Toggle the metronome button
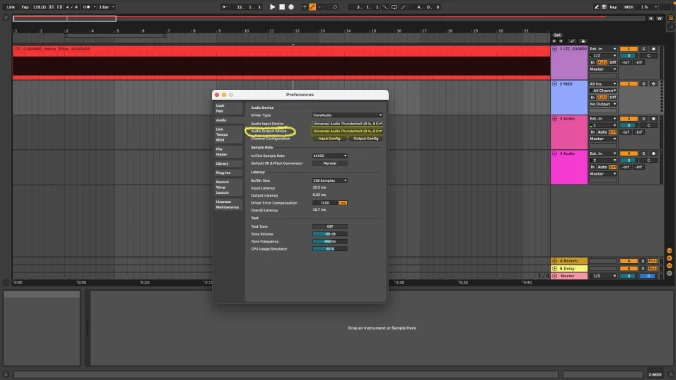 tap(87, 7)
